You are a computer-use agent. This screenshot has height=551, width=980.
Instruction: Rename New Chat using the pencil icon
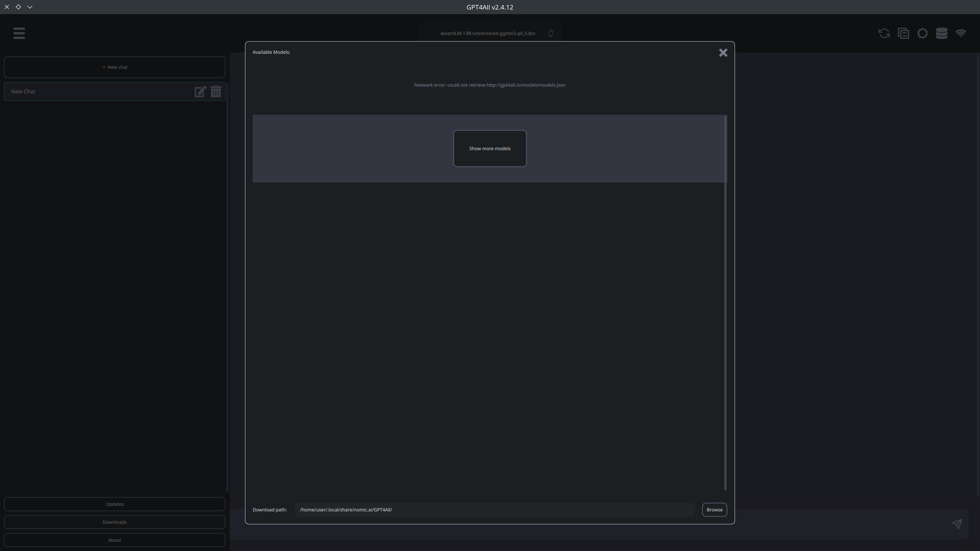[200, 91]
